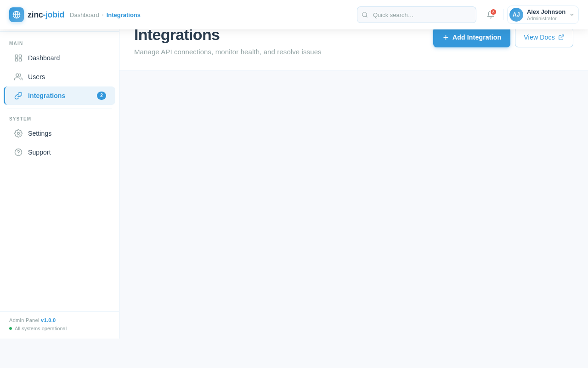Click the v1.0.0 version link
Screen dimensions: 588x368
coord(48,320)
